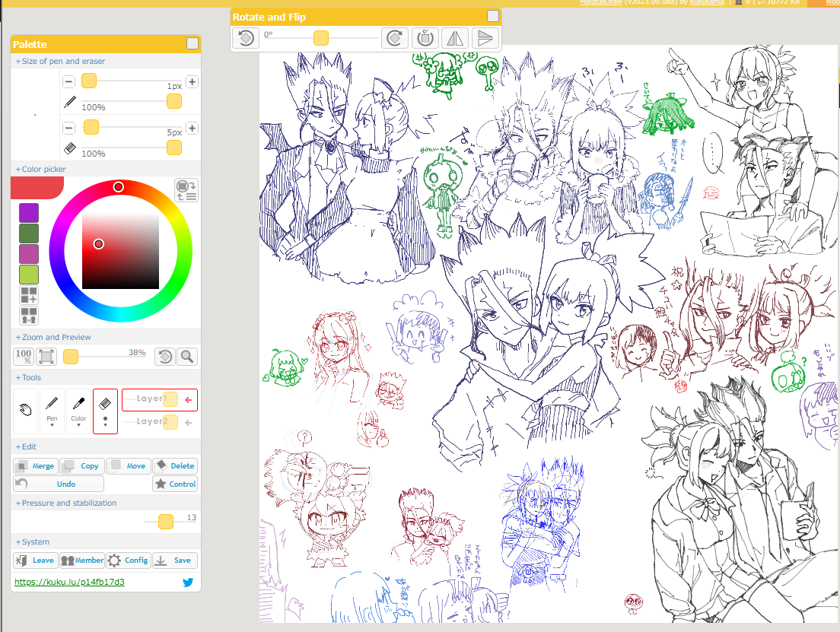Click the rotate clockwise icon
840x632 pixels.
coord(395,38)
